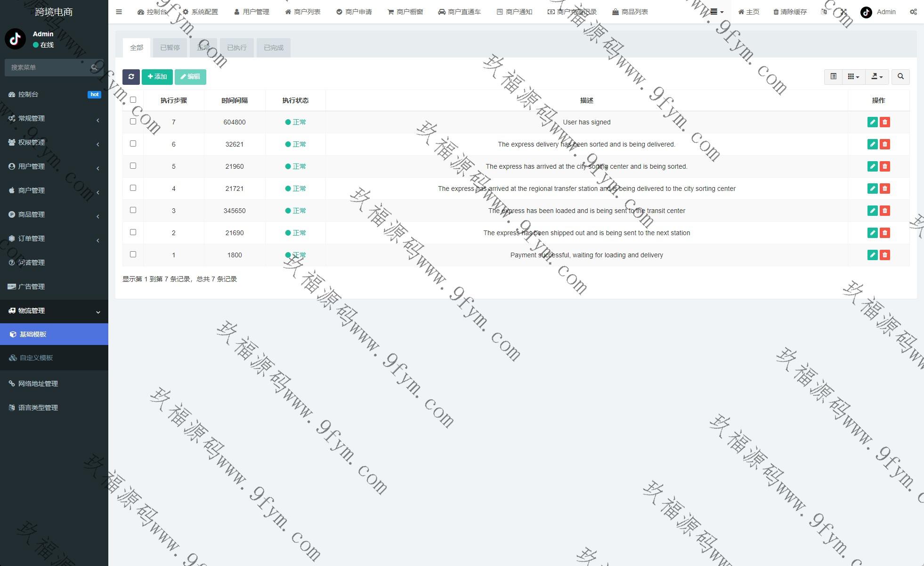Open the columns visibility dropdown

[853, 77]
